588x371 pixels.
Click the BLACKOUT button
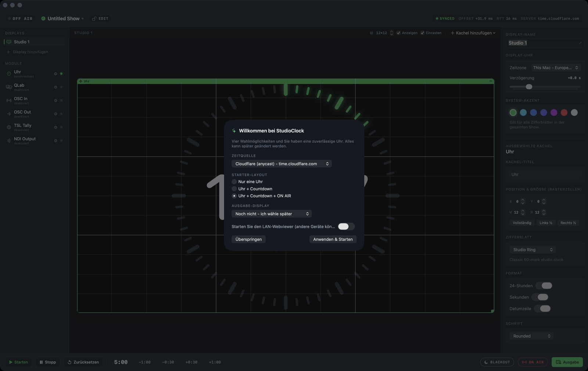tap(497, 362)
